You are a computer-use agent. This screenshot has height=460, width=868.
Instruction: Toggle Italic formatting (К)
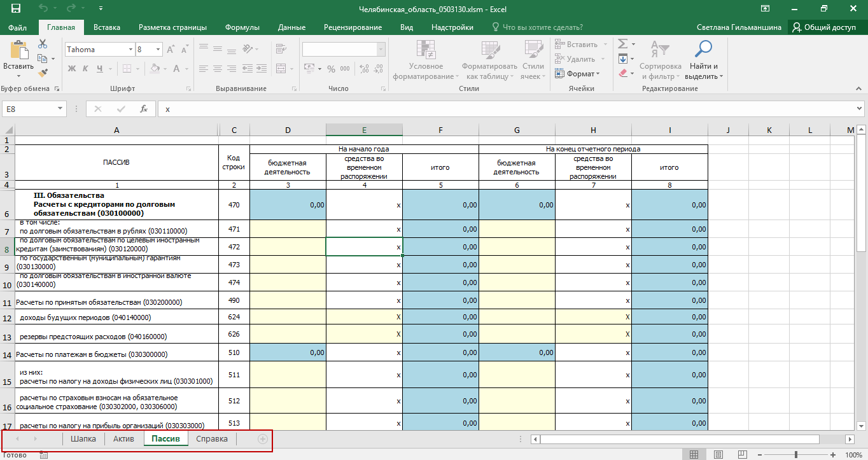coord(86,69)
